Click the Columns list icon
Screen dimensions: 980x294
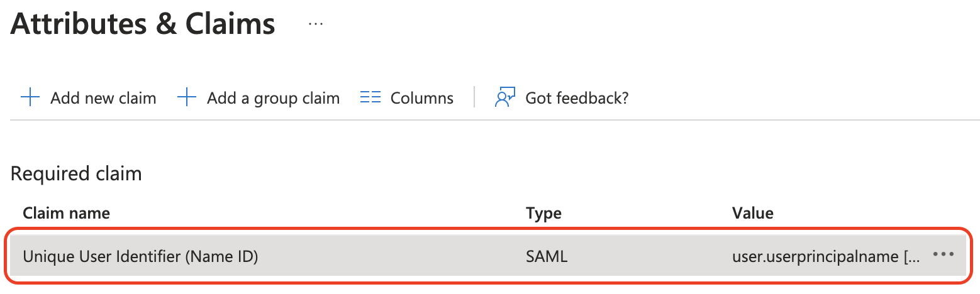370,98
